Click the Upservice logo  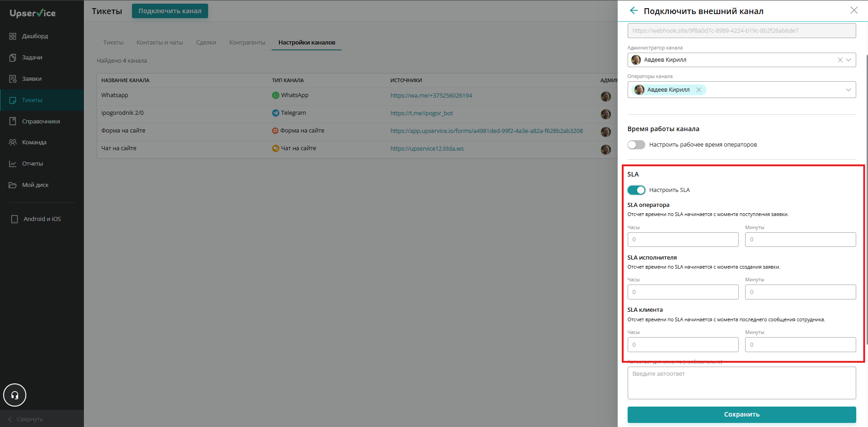[33, 13]
